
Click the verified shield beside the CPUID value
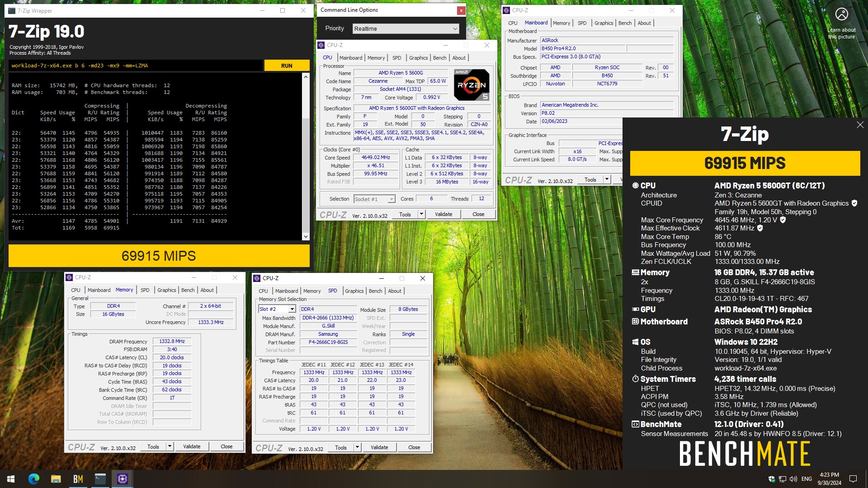(x=854, y=203)
